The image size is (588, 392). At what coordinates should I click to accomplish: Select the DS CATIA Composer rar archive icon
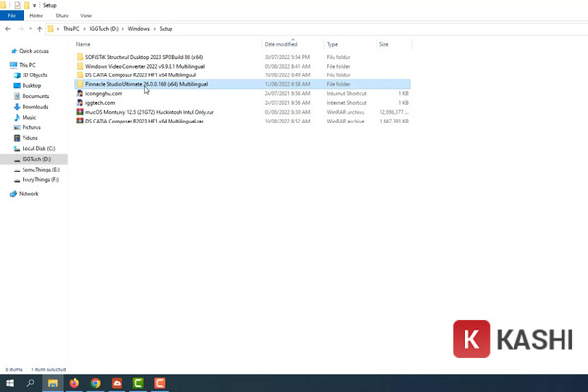point(80,121)
